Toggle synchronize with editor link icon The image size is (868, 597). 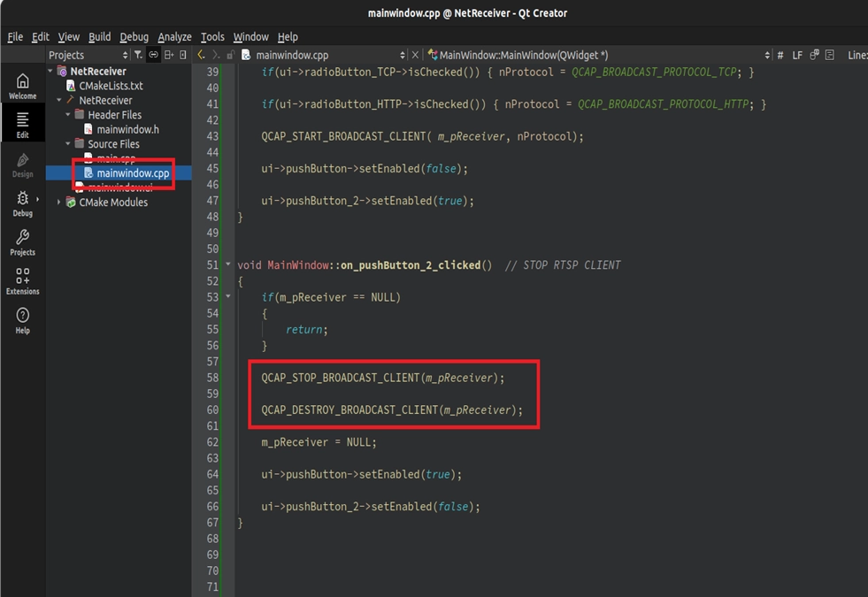click(x=153, y=54)
